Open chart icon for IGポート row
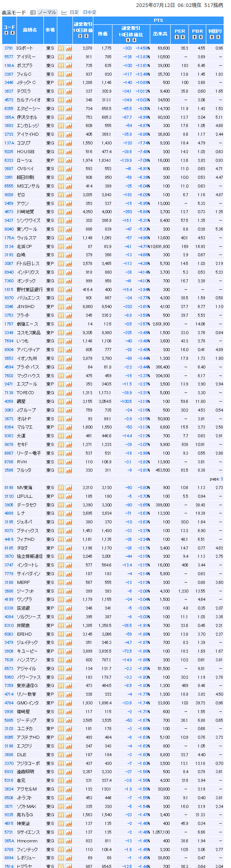The image size is (231, 868). pyautogui.click(x=69, y=48)
